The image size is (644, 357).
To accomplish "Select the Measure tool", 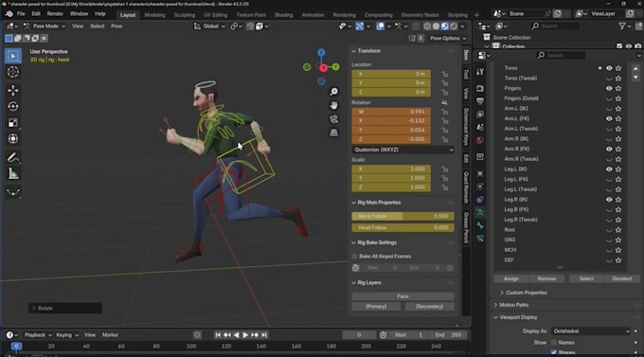I will [13, 174].
